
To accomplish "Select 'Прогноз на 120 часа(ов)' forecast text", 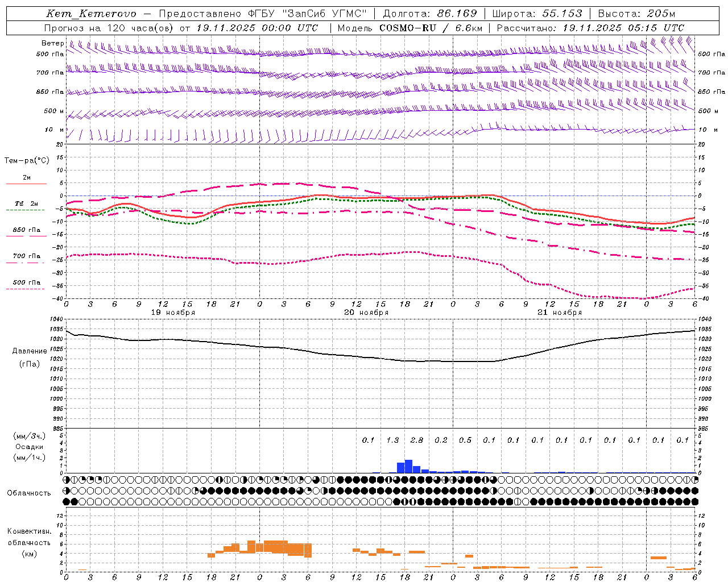I will pos(109,28).
